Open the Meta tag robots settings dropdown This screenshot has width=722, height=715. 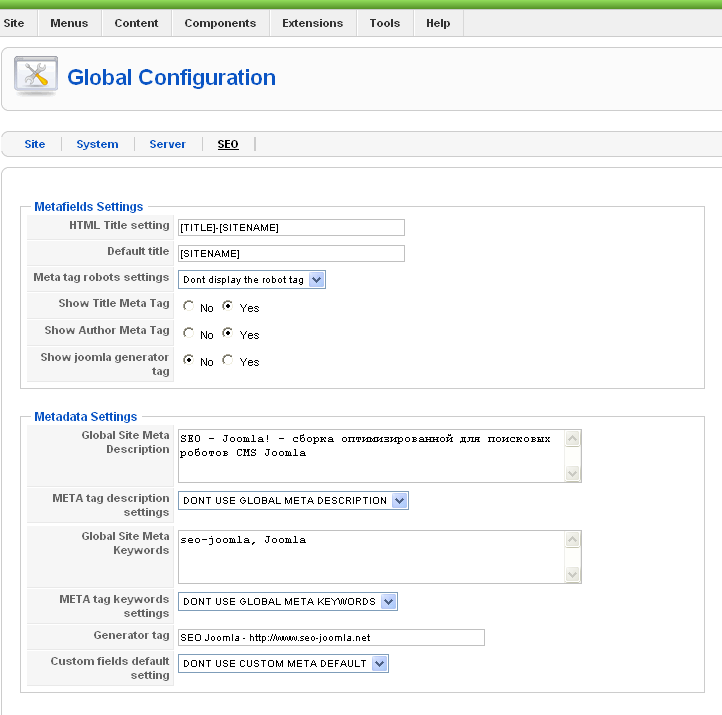click(252, 279)
